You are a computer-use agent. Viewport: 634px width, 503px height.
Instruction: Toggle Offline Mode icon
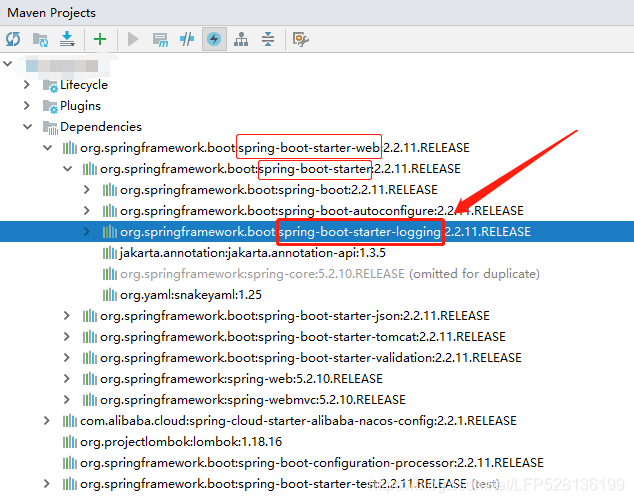click(187, 39)
